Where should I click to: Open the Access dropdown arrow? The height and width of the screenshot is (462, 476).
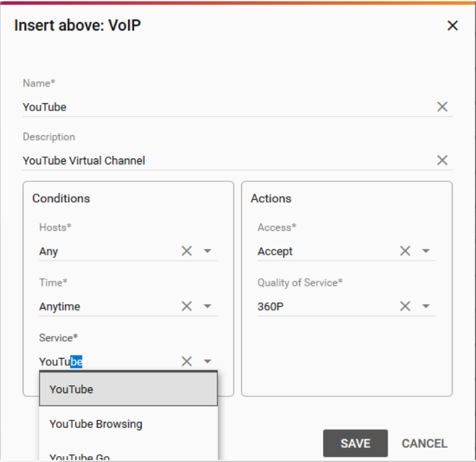[x=426, y=251]
